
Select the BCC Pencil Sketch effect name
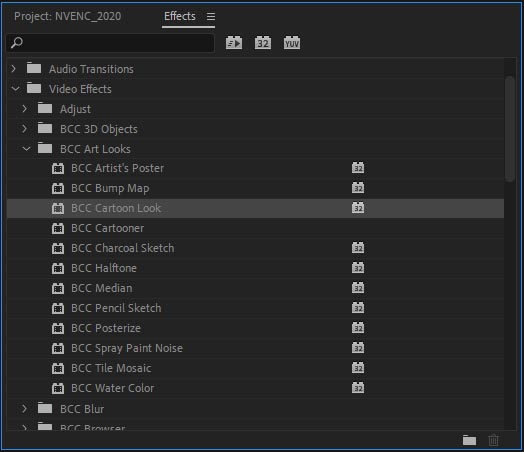click(116, 308)
